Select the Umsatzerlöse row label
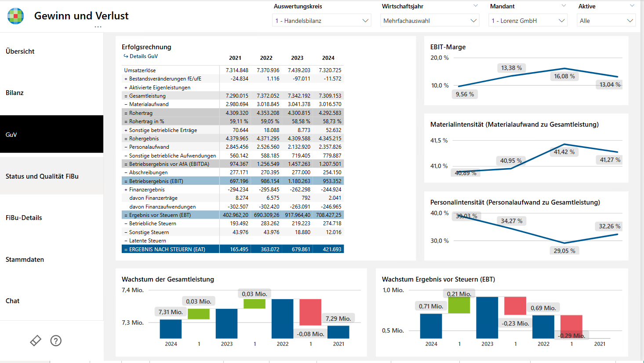 [x=140, y=70]
